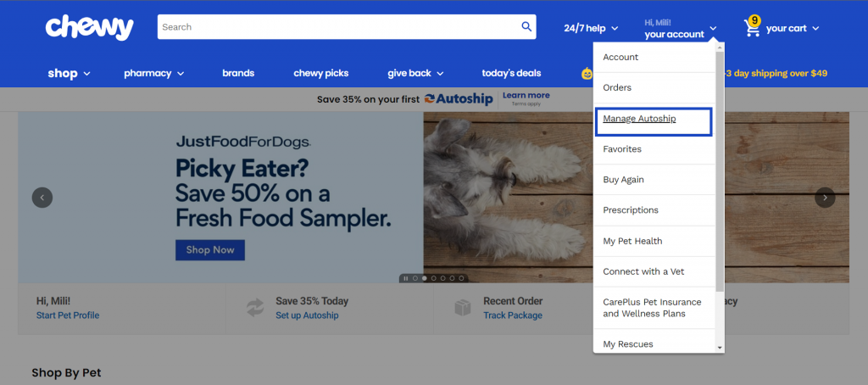Screen dimensions: 868x385
Task: Select My Rescues menu item
Action: [x=654, y=344]
